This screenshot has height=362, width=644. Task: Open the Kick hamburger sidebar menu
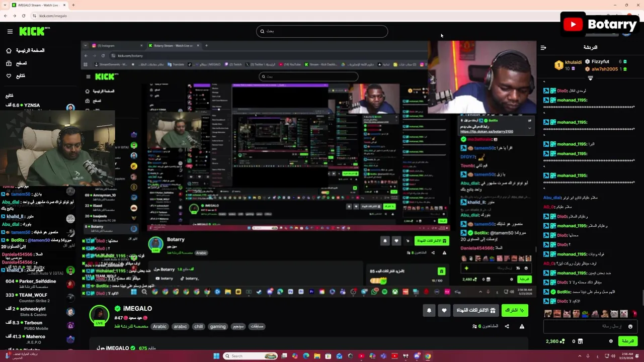[x=10, y=31]
